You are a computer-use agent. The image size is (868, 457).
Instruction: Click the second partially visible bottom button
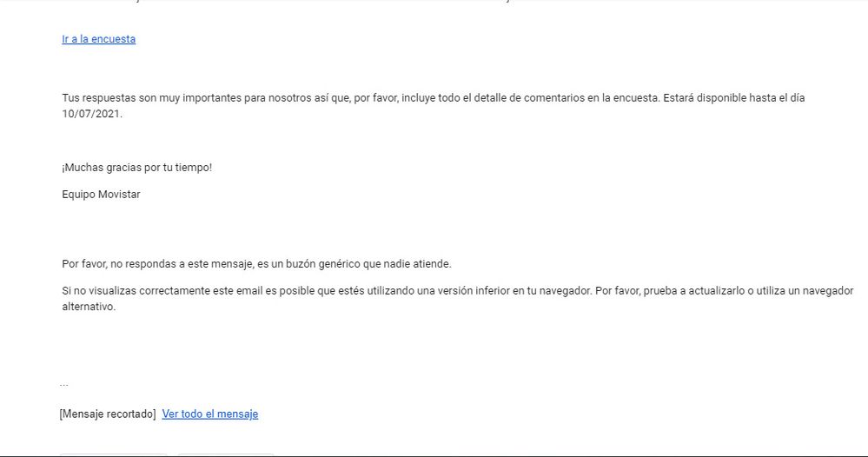click(225, 454)
